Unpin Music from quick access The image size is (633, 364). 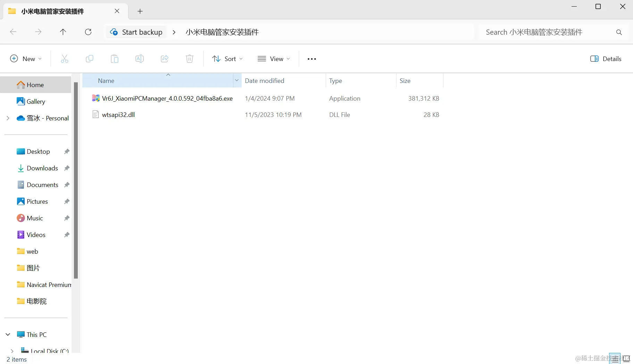point(67,218)
